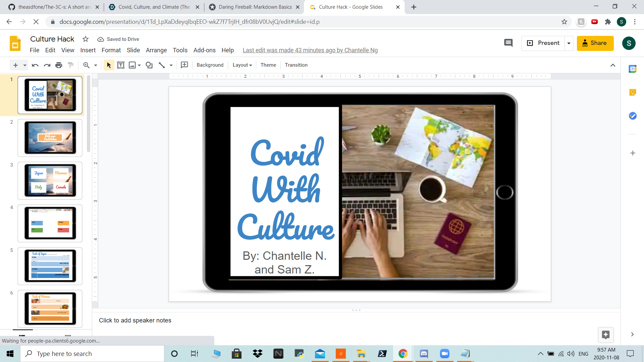Click the Print icon
This screenshot has height=362, width=644.
59,65
